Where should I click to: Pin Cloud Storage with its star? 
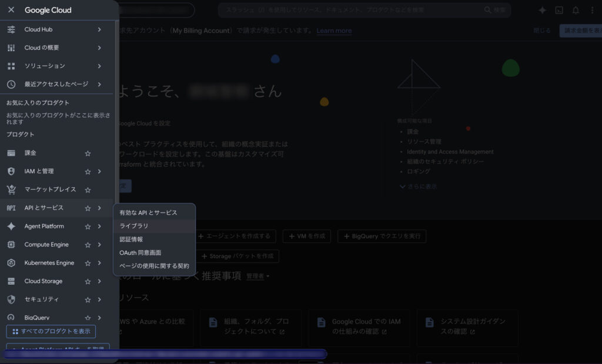pos(88,282)
